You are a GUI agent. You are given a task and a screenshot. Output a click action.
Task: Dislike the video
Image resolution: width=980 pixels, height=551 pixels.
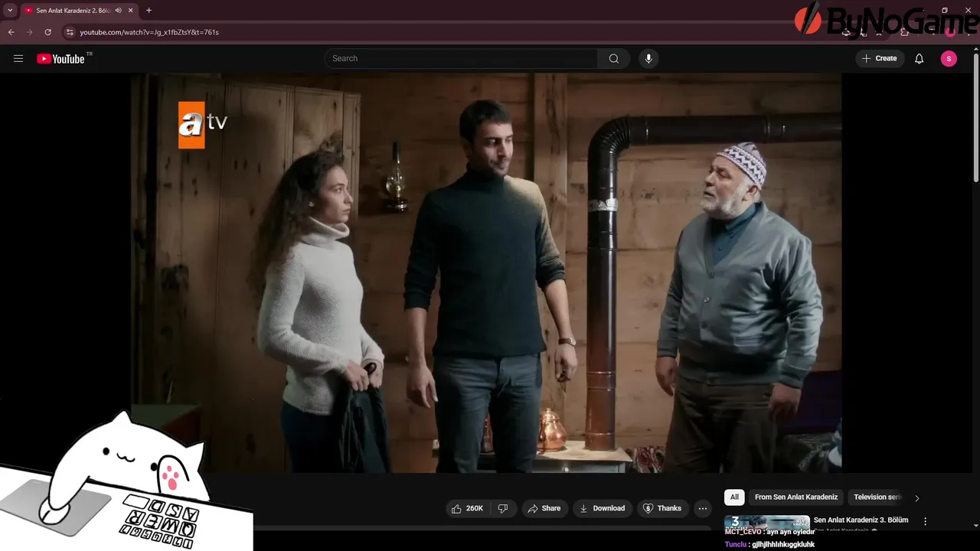click(503, 508)
